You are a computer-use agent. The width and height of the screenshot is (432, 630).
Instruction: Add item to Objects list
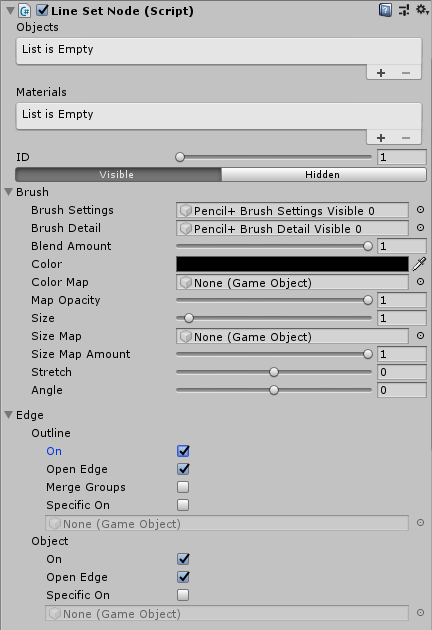[x=381, y=73]
